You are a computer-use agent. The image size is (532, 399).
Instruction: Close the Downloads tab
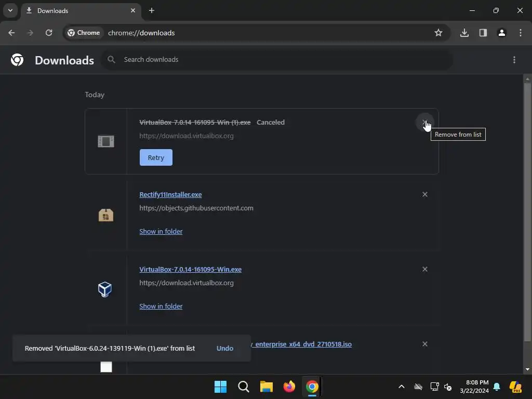pyautogui.click(x=133, y=10)
